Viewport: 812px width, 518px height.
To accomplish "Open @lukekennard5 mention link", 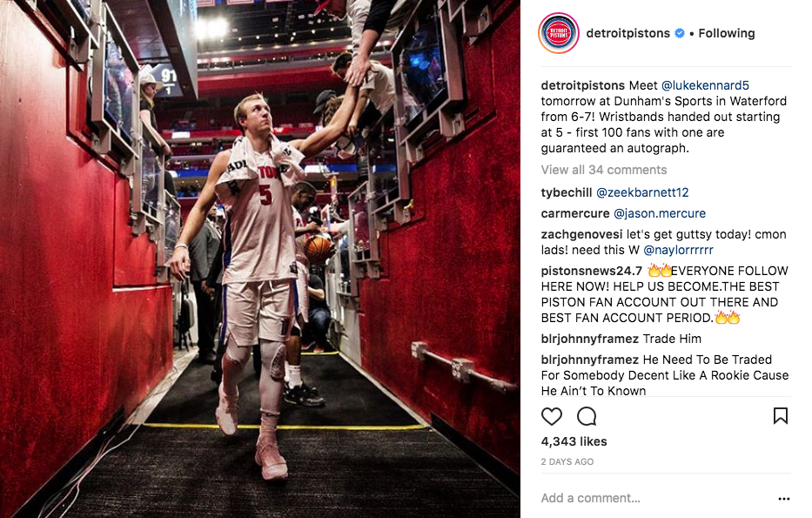I will tap(705, 85).
